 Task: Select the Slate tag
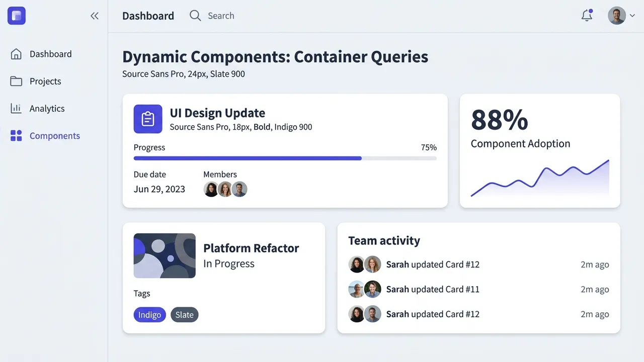click(x=185, y=315)
